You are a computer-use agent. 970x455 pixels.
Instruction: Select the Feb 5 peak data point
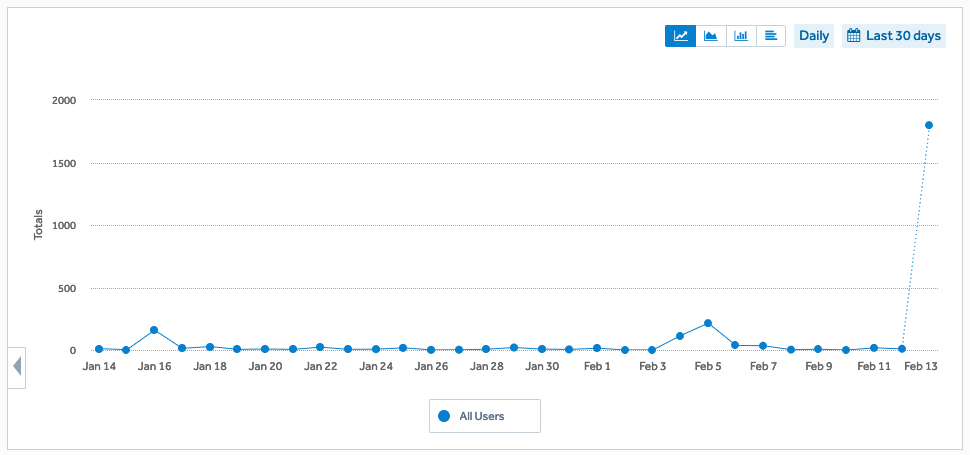pyautogui.click(x=708, y=323)
